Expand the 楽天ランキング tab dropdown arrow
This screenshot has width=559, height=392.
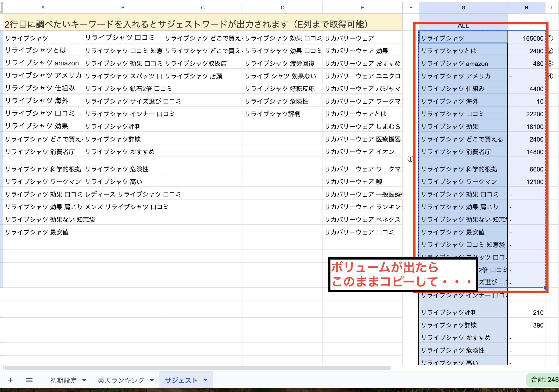[152, 380]
